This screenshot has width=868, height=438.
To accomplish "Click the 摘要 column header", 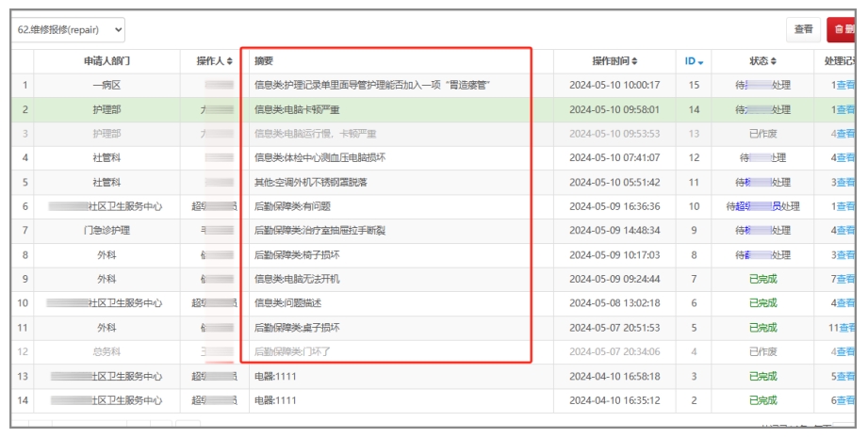I will click(x=264, y=61).
